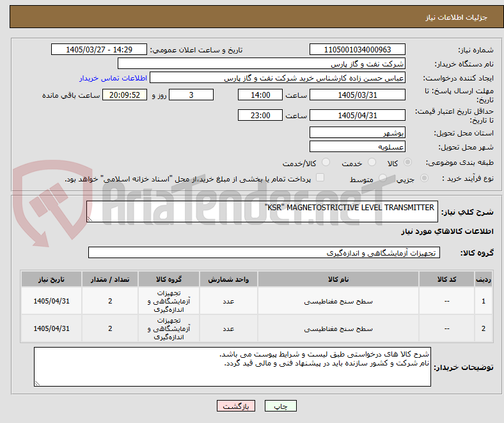Click the remaining days field showing 3

[191, 95]
